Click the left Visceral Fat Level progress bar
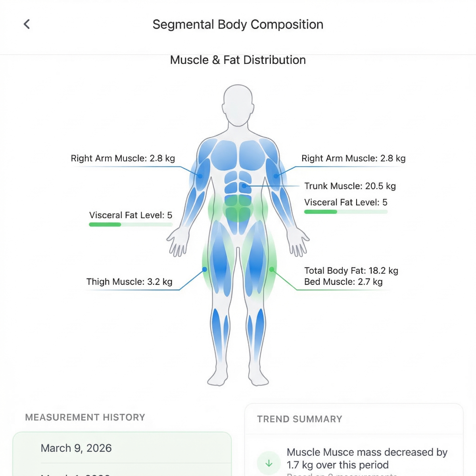 pos(131,225)
